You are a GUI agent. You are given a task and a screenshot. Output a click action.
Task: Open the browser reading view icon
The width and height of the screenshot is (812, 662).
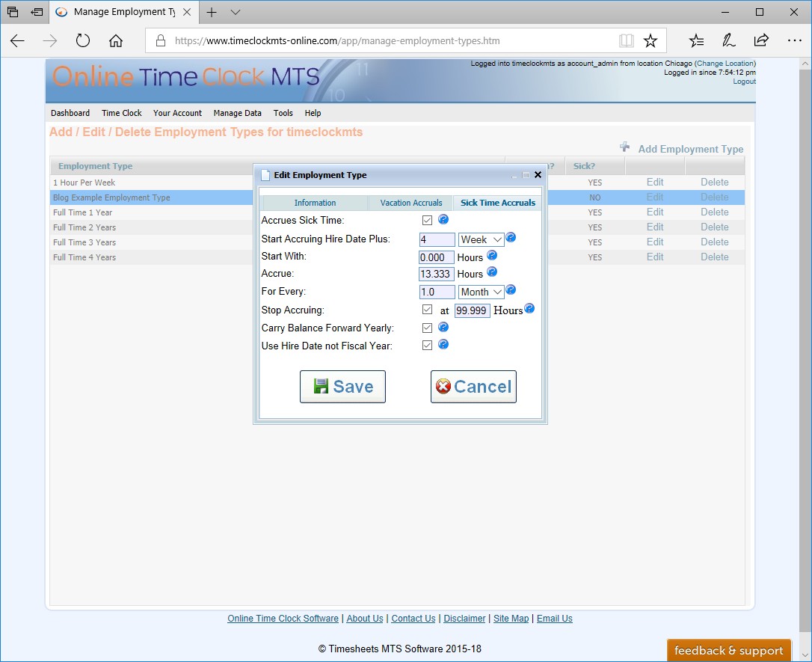coord(626,41)
